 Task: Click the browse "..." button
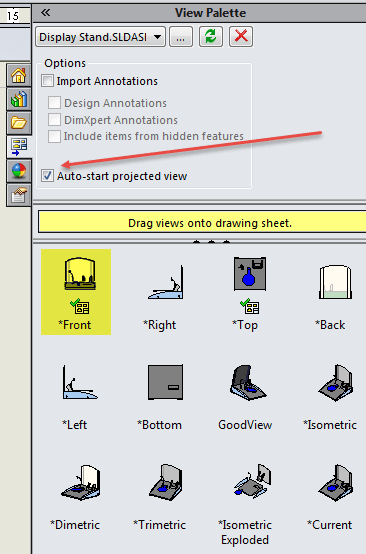pos(181,37)
